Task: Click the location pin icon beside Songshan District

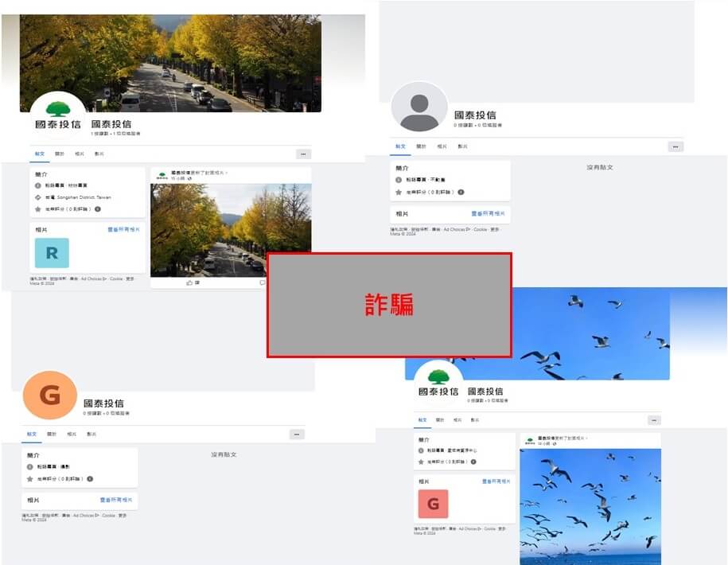Action: click(x=38, y=197)
